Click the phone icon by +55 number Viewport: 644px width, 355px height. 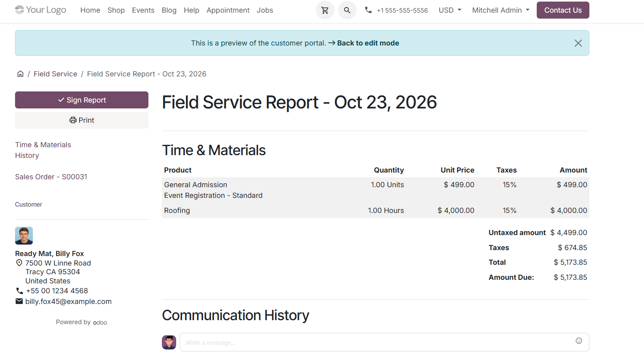pyautogui.click(x=19, y=291)
